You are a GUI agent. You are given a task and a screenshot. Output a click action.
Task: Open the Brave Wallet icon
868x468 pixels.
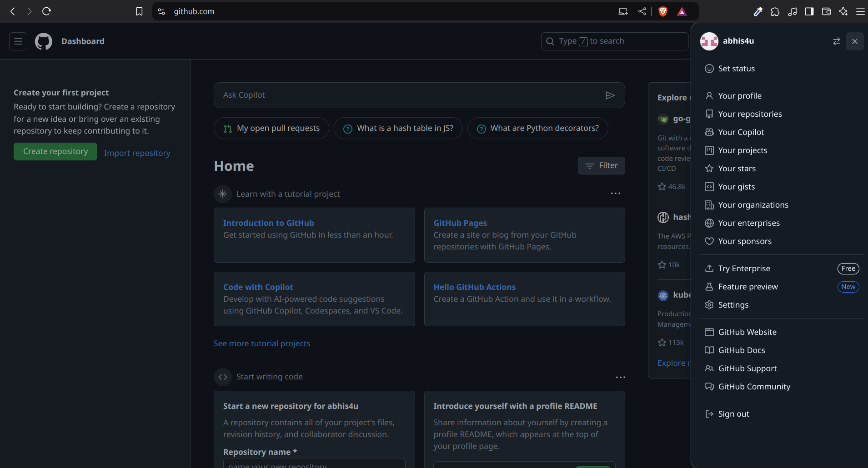coord(827,11)
